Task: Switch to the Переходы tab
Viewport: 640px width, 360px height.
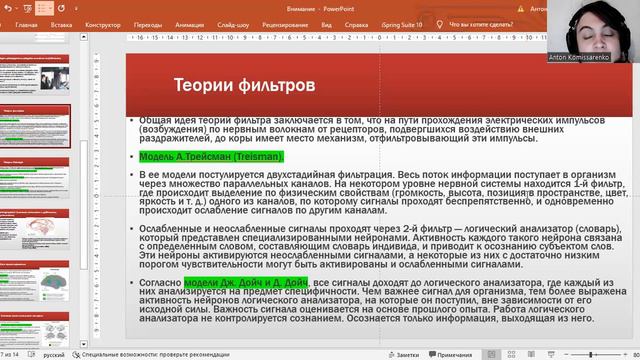Action: pos(148,25)
